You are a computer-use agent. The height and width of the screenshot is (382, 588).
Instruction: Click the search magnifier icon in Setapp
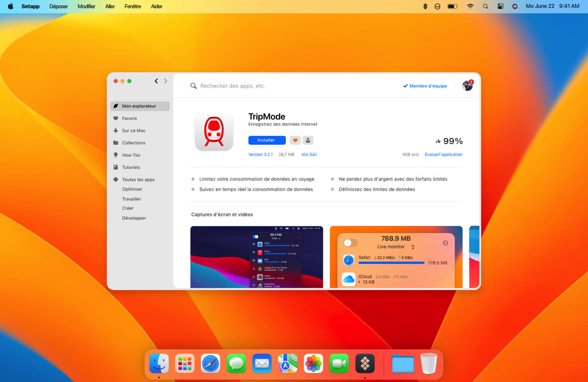pyautogui.click(x=194, y=86)
